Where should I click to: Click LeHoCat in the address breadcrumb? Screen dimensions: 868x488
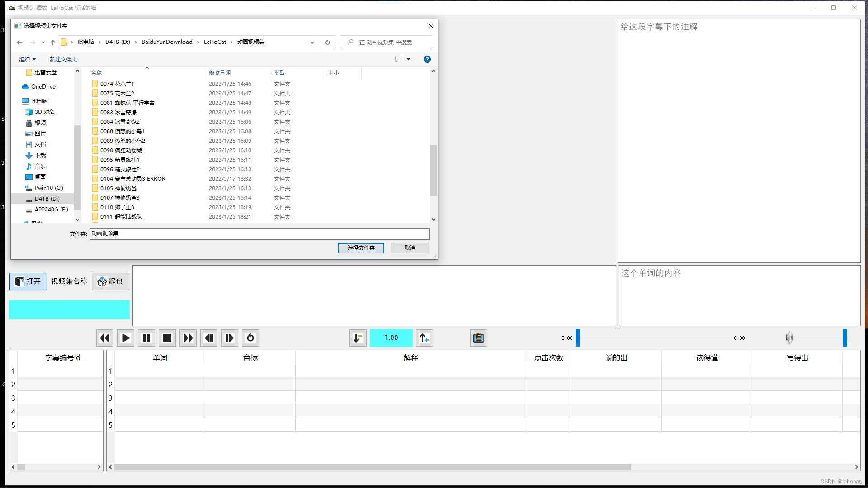215,42
